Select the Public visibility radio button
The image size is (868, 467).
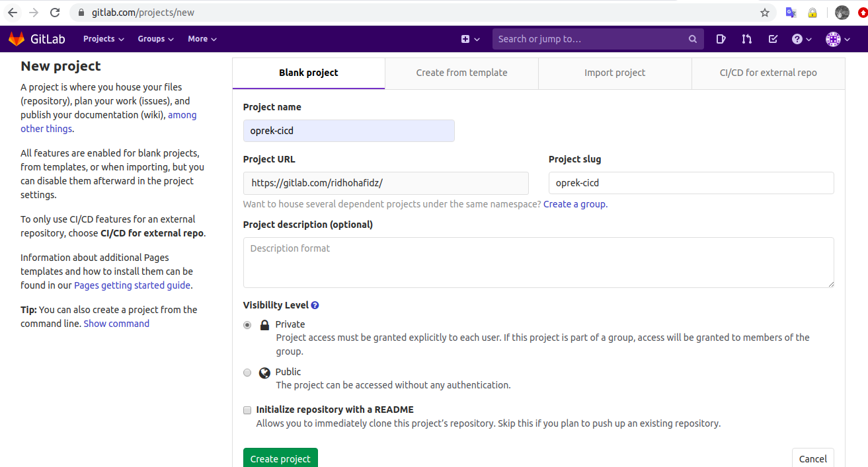coord(247,373)
